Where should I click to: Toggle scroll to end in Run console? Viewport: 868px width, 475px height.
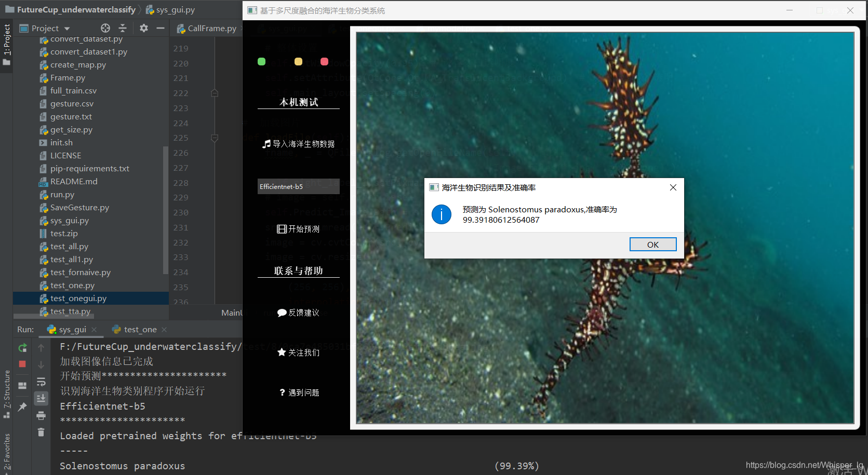click(41, 398)
